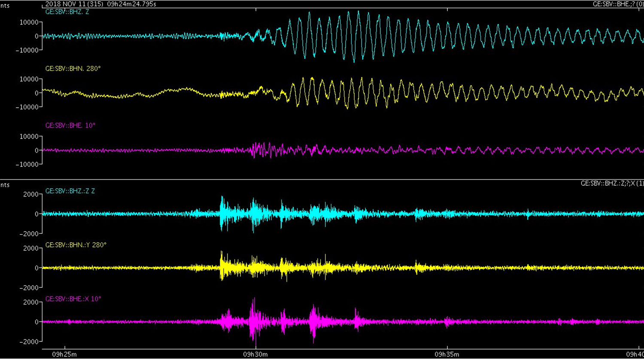Select the yellow GE:SBV::BHN. 280° trace label
644x359 pixels.
(73, 68)
